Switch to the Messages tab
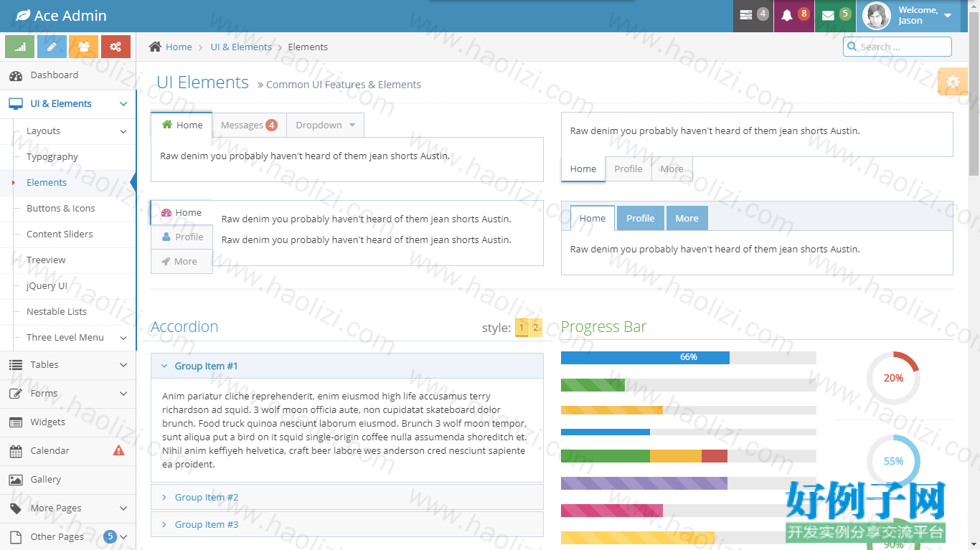Image resolution: width=980 pixels, height=550 pixels. pos(249,125)
